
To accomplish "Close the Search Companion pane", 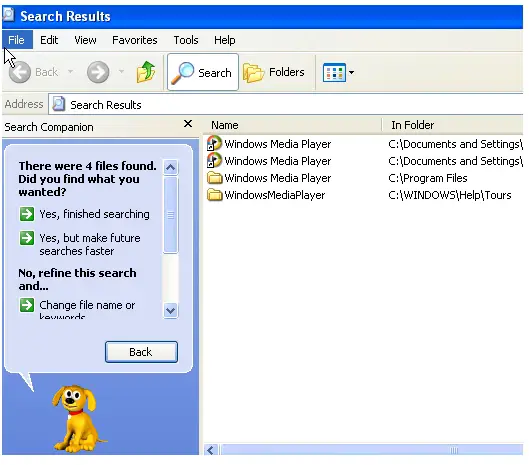I will pos(188,124).
